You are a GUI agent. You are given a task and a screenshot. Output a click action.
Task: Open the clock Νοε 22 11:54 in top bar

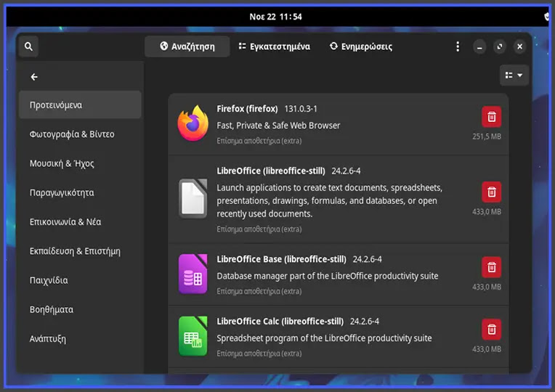[x=276, y=17]
